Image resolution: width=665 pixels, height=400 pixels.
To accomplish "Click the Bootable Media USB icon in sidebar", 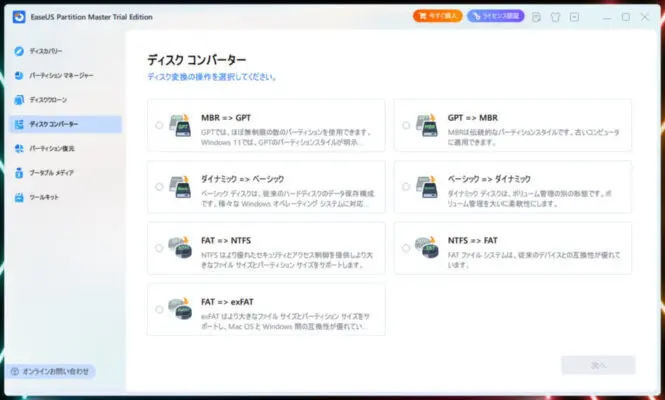I will [19, 173].
